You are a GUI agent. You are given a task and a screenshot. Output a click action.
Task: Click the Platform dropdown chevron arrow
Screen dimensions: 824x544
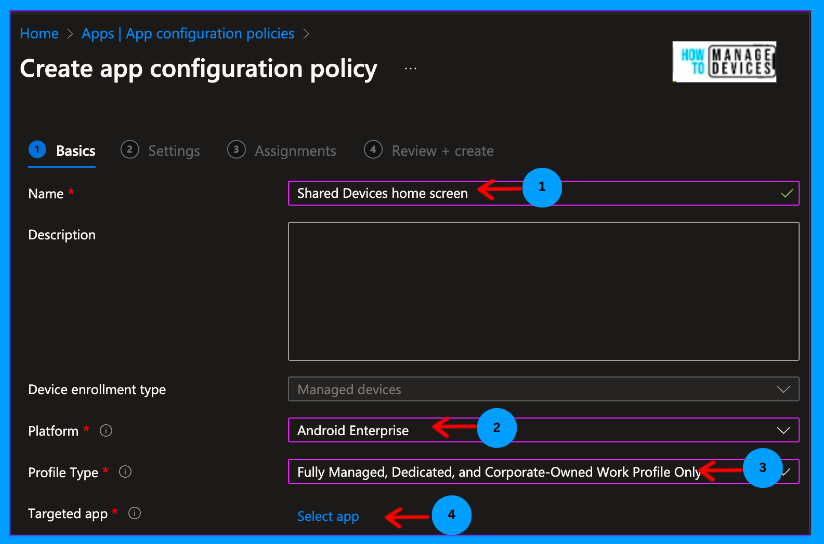784,430
